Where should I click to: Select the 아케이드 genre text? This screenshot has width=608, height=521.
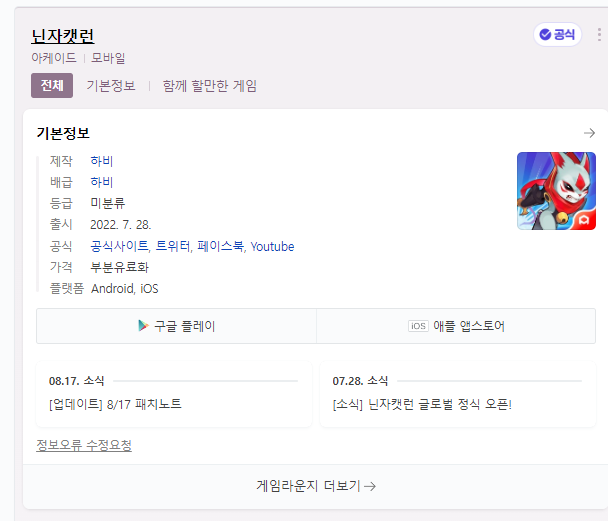pos(54,58)
